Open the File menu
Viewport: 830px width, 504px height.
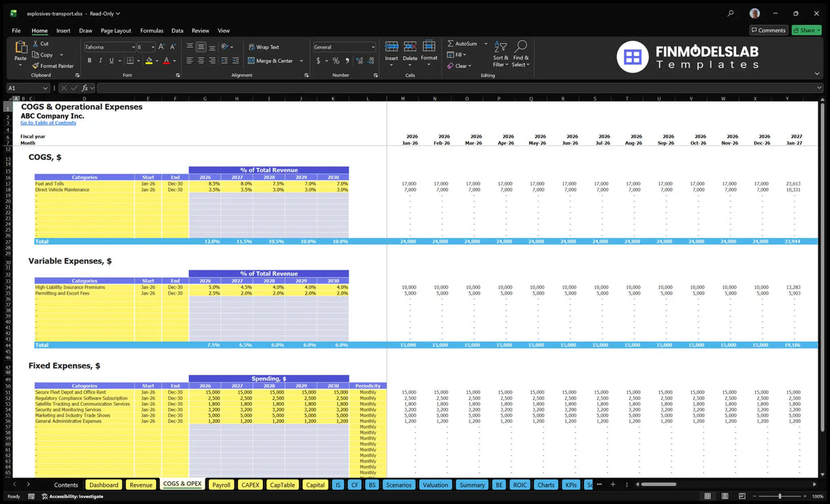16,30
